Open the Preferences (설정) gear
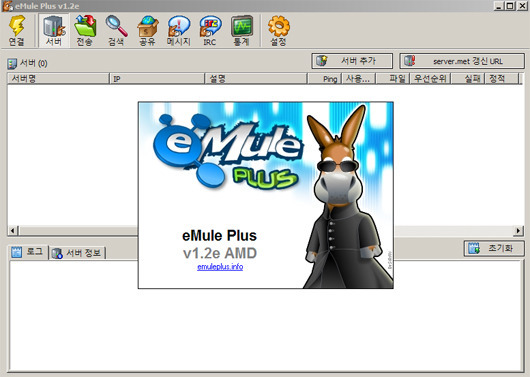530x377 pixels. tap(279, 31)
